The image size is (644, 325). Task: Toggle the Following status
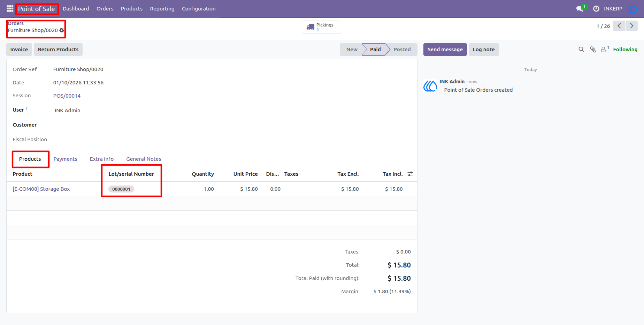[x=625, y=50]
